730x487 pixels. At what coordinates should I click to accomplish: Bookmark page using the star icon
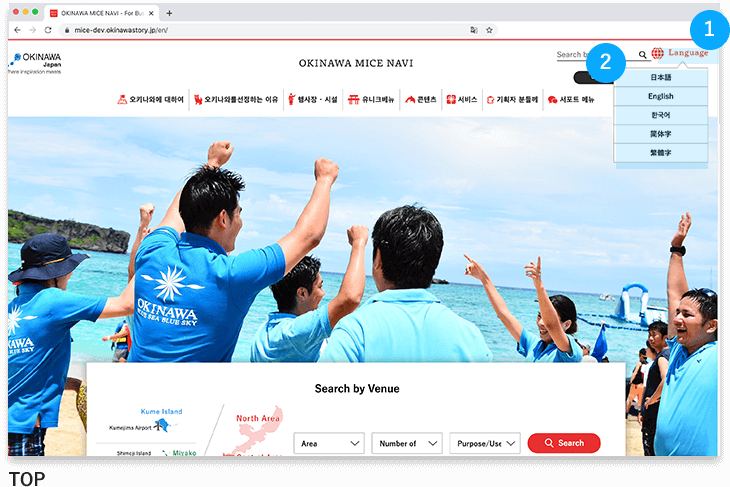[x=489, y=31]
